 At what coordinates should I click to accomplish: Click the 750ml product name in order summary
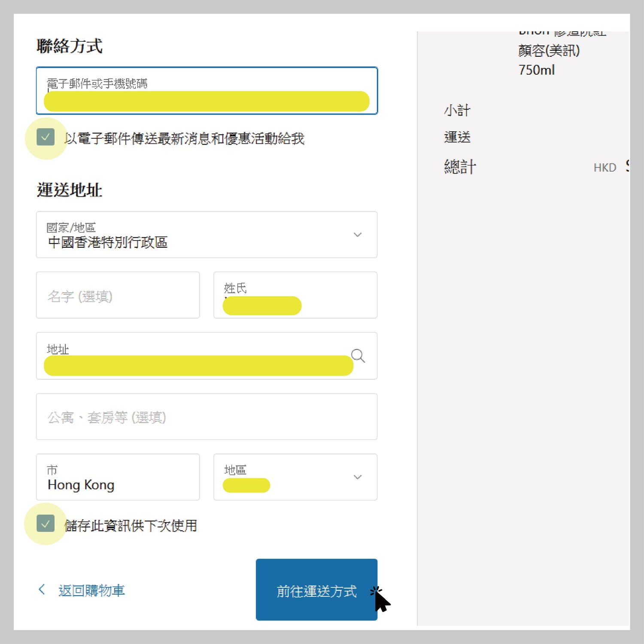(536, 70)
